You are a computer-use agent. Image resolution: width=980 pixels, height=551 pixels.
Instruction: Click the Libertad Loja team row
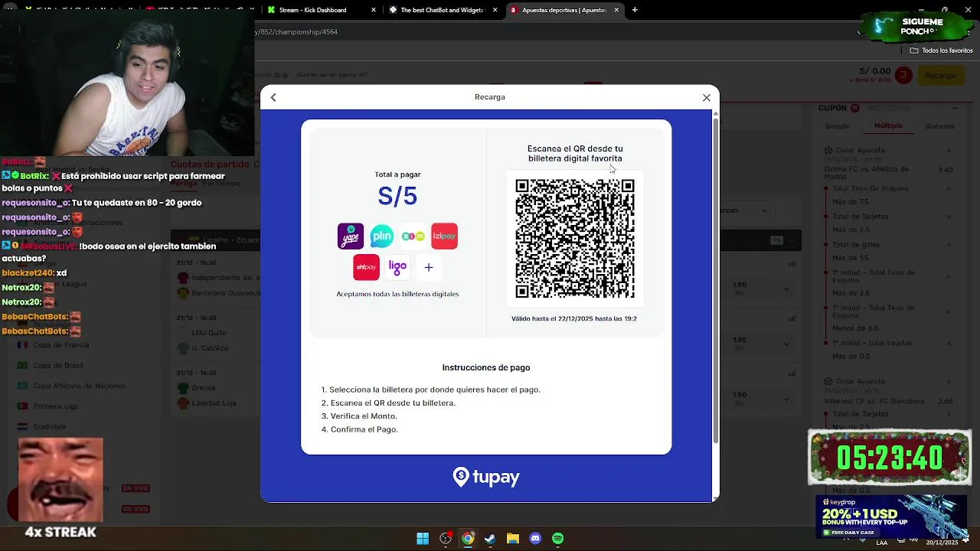tap(214, 403)
